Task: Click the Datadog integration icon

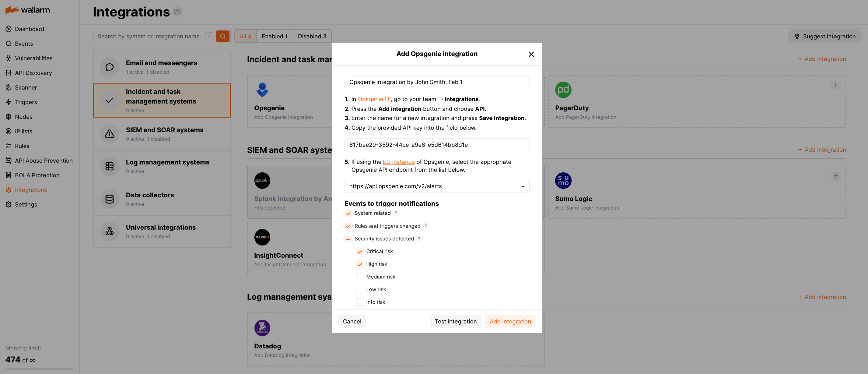Action: pyautogui.click(x=262, y=327)
